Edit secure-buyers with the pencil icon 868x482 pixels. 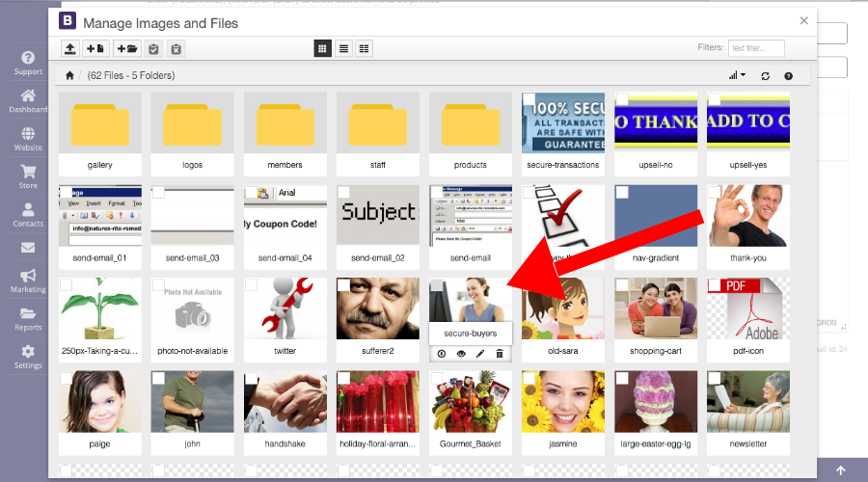pyautogui.click(x=480, y=354)
